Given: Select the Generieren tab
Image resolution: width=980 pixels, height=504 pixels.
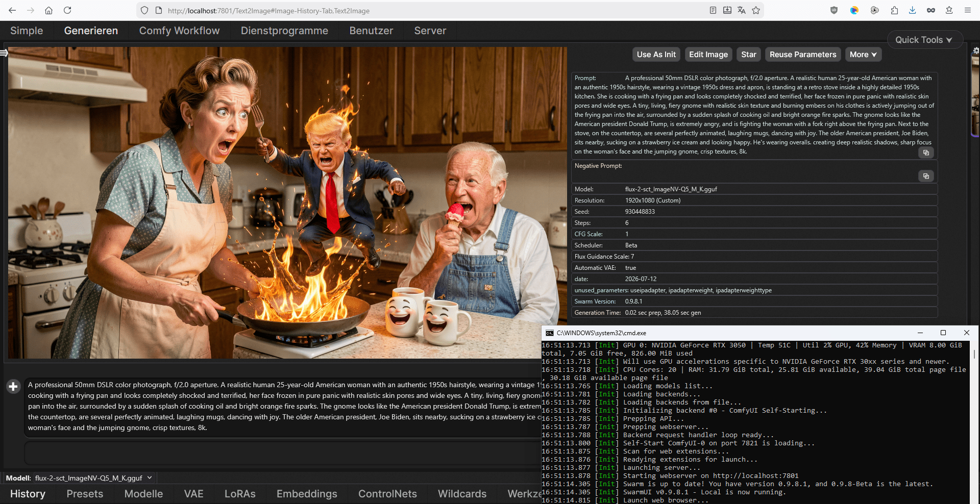Looking at the screenshot, I should 91,31.
